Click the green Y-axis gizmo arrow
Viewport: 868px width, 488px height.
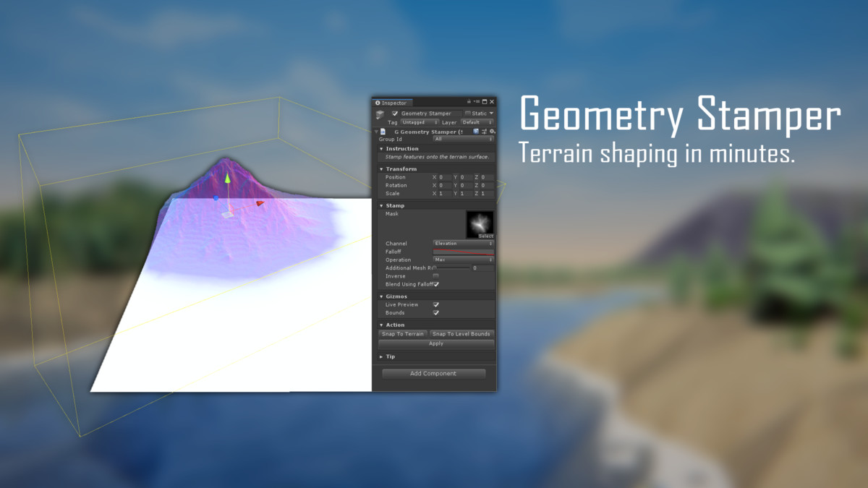(x=227, y=178)
